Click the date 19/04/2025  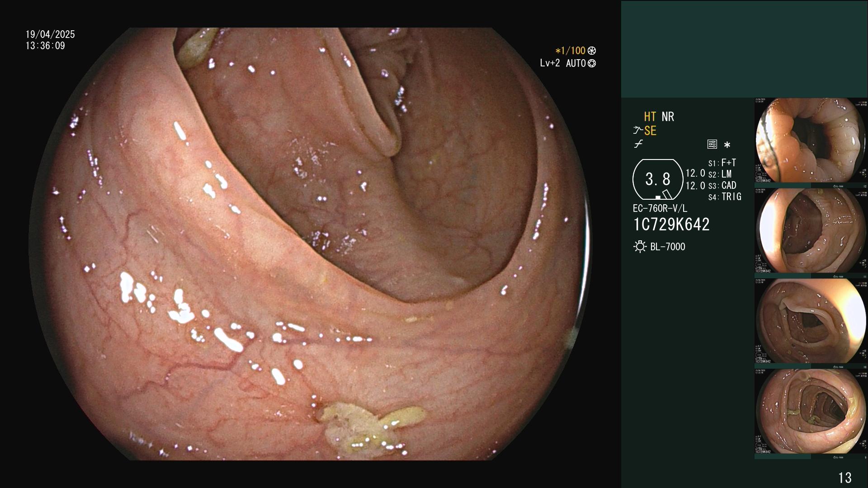coord(50,34)
